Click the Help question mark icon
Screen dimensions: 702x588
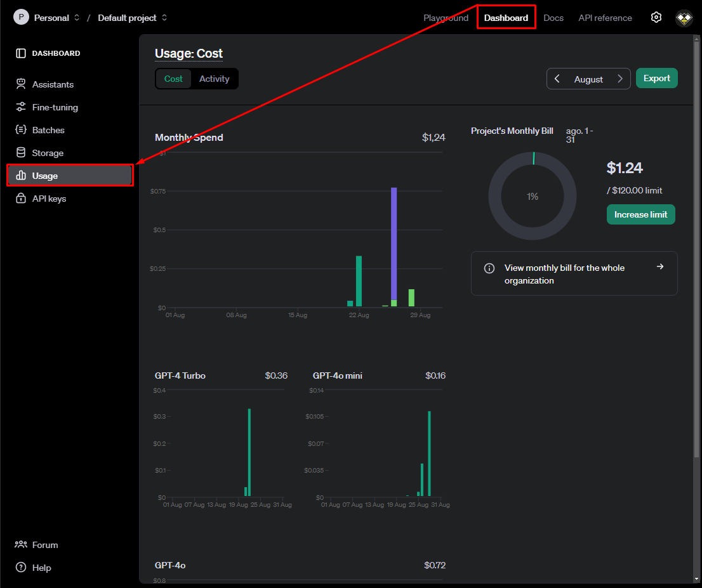[20, 568]
